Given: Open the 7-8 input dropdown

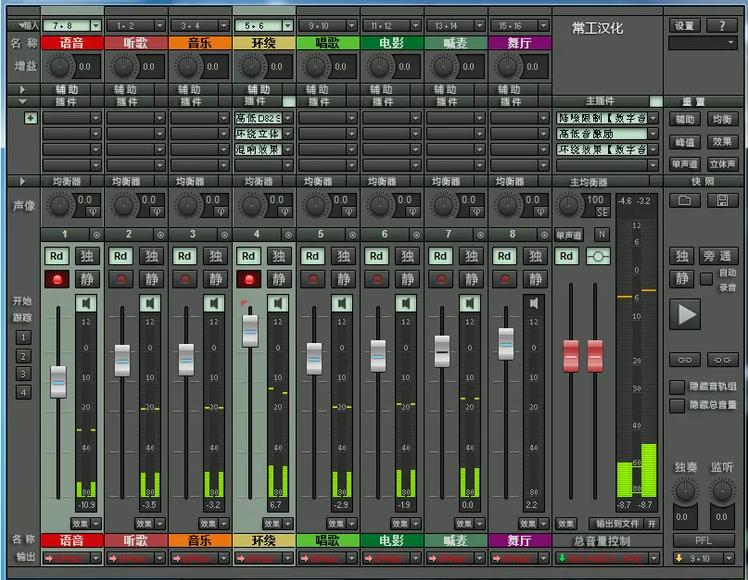Looking at the screenshot, I should click(96, 25).
